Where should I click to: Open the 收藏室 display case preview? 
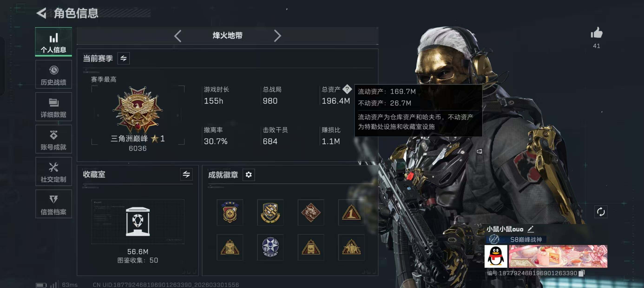pyautogui.click(x=138, y=222)
